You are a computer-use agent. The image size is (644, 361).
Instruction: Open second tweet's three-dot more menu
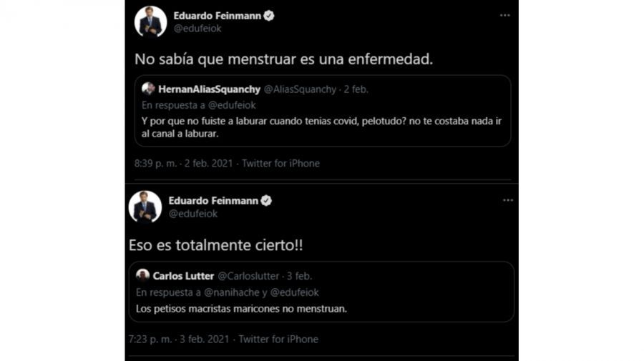coord(508,200)
